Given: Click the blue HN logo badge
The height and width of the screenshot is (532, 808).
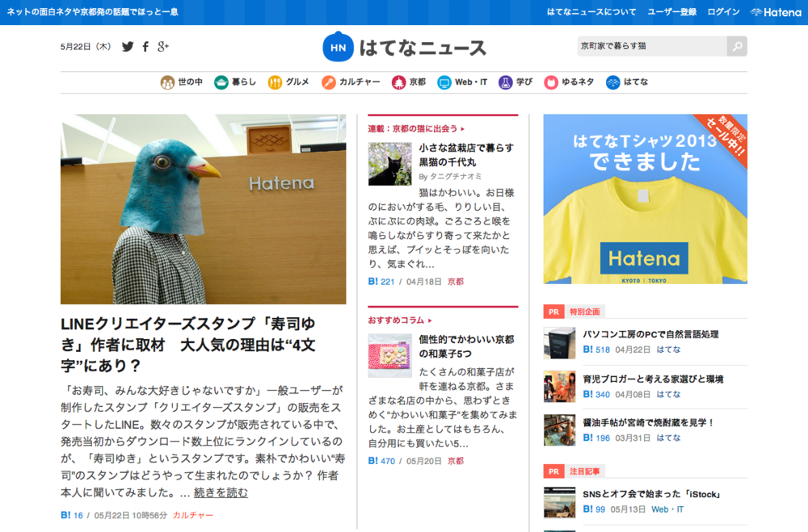Looking at the screenshot, I should point(338,47).
